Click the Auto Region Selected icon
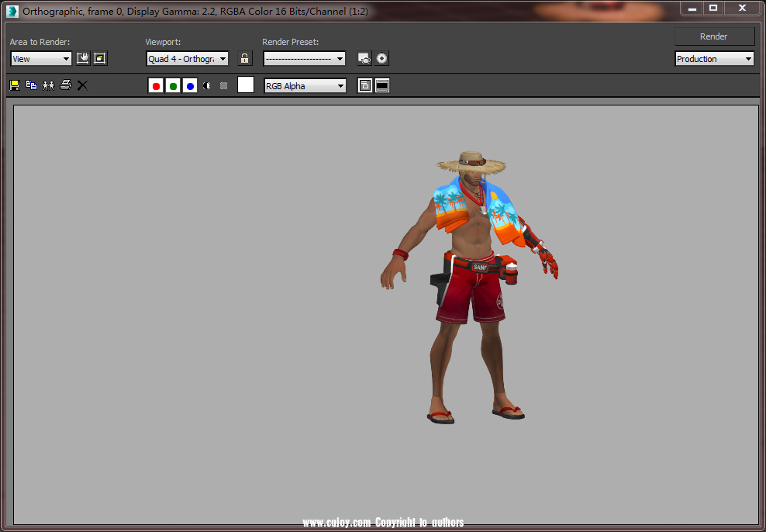The height and width of the screenshot is (532, 766). point(100,59)
